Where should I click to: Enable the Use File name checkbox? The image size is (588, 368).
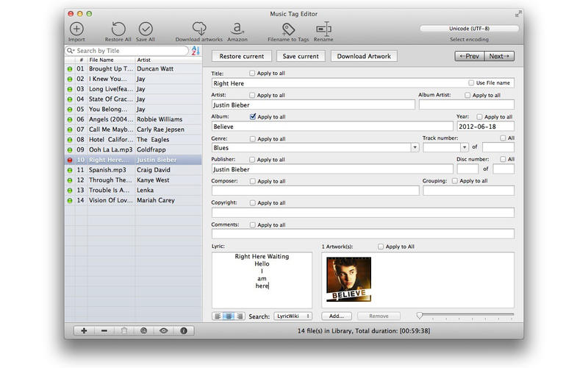(471, 83)
